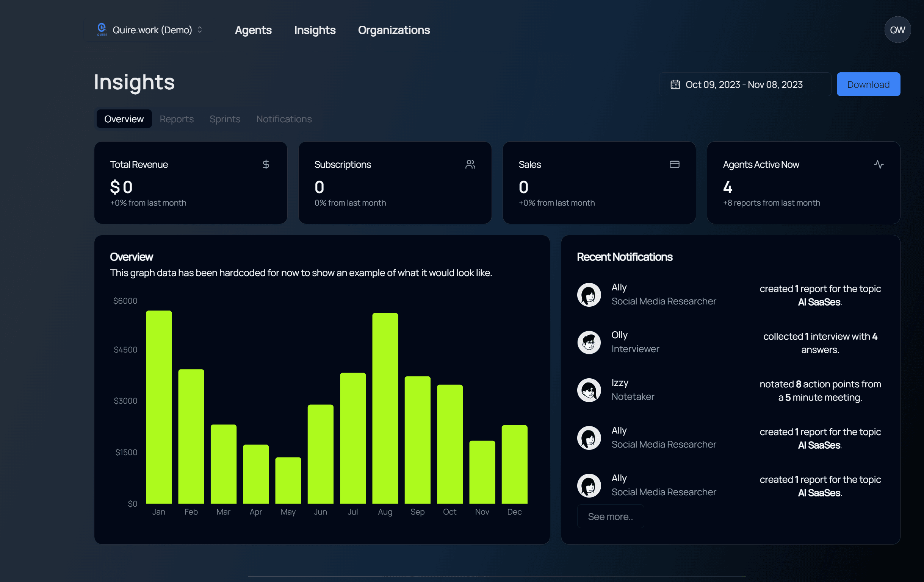
Task: Open Organizations in the top navigation
Action: [x=394, y=30]
